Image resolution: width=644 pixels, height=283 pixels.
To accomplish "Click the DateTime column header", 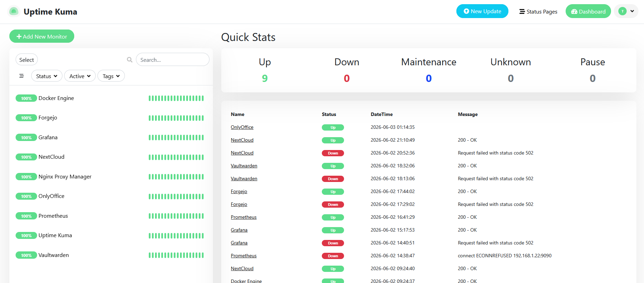I will pos(381,114).
